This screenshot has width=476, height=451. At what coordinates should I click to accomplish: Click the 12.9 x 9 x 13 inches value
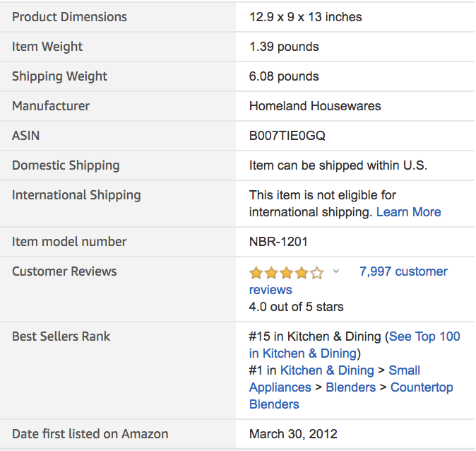(x=305, y=17)
